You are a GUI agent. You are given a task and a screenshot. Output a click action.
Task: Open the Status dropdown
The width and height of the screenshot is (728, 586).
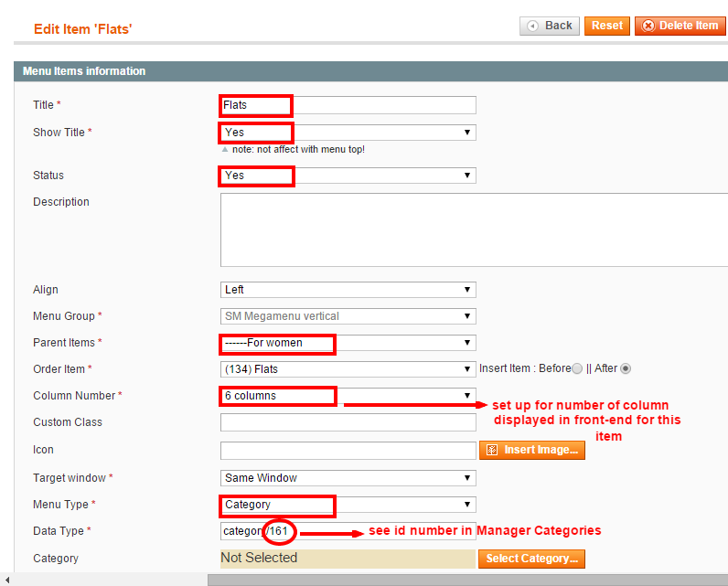coord(348,176)
